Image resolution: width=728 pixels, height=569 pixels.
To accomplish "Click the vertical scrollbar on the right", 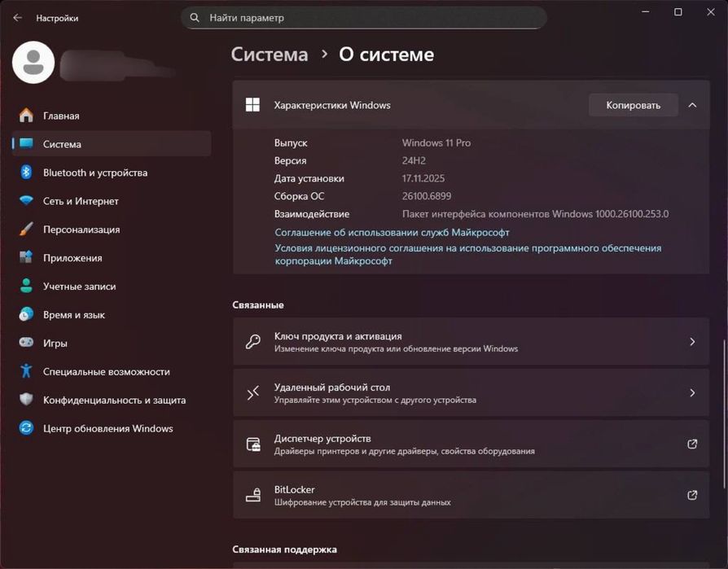I will (723, 414).
